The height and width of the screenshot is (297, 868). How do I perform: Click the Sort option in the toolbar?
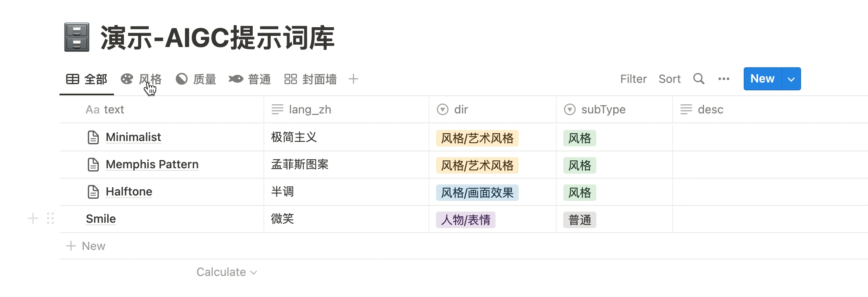(670, 78)
